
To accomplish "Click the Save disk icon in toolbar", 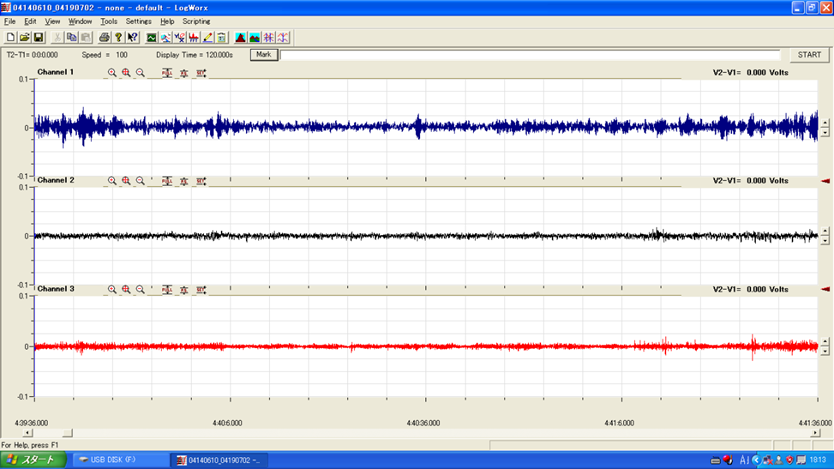I will [x=38, y=38].
